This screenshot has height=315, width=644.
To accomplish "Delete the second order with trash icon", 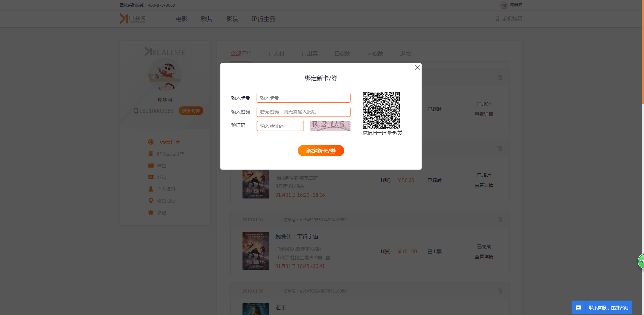I will coord(500,148).
